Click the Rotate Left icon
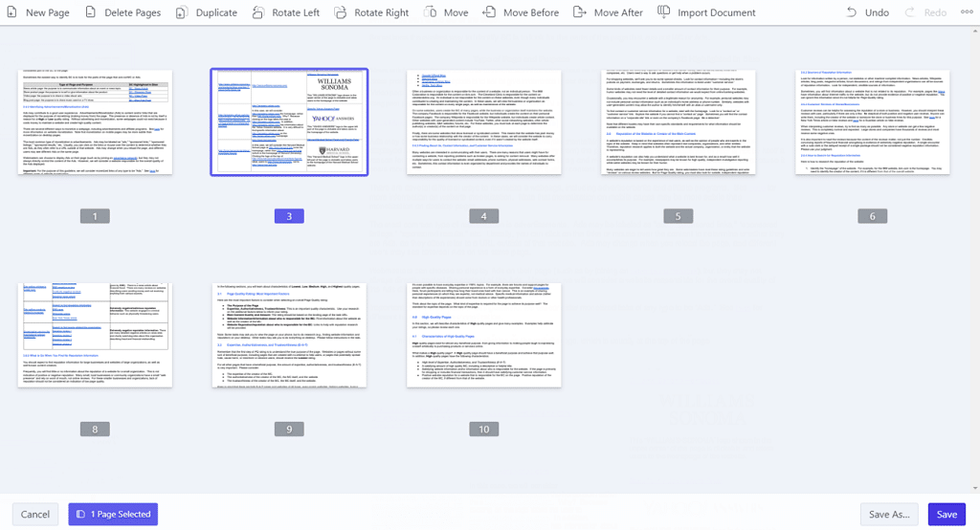Screen dimensions: 980x530 click(258, 11)
